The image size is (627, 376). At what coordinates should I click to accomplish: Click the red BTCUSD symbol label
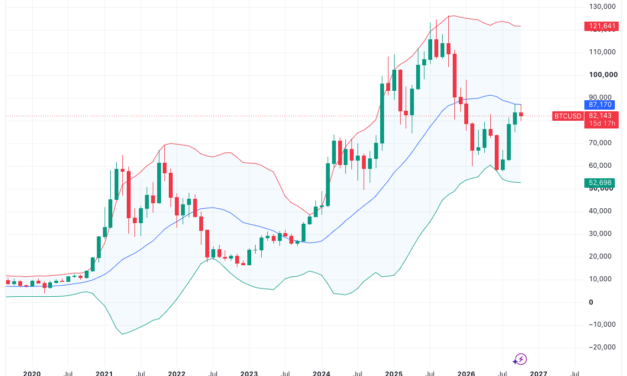tap(568, 116)
